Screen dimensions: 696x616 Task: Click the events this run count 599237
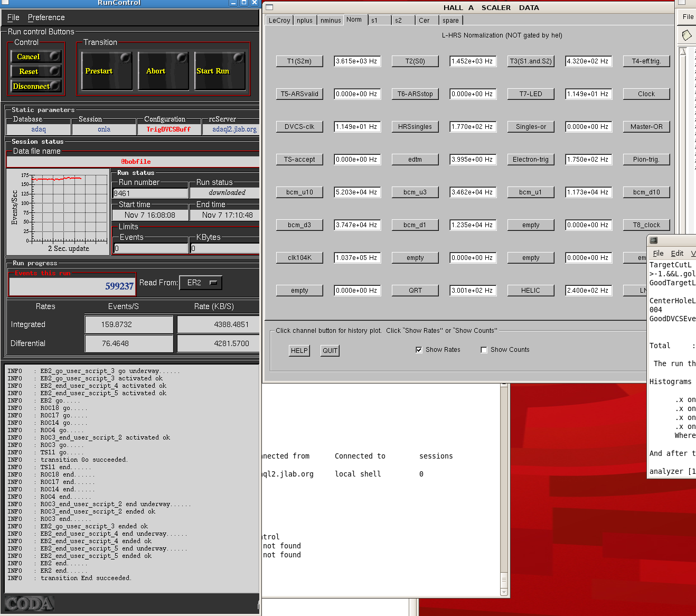[x=72, y=286]
